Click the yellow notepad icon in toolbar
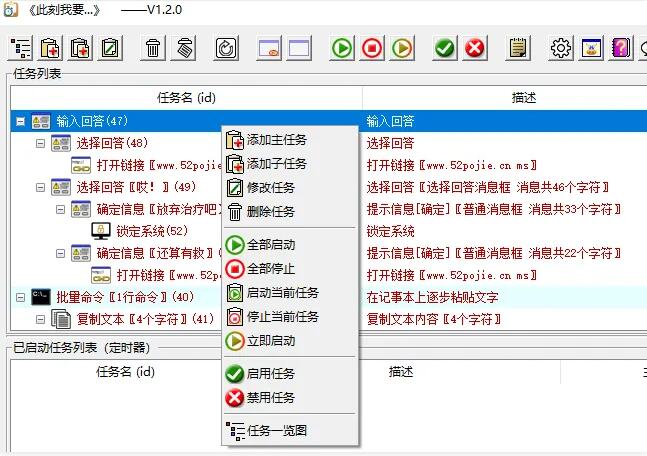The image size is (647, 456). pyautogui.click(x=518, y=47)
